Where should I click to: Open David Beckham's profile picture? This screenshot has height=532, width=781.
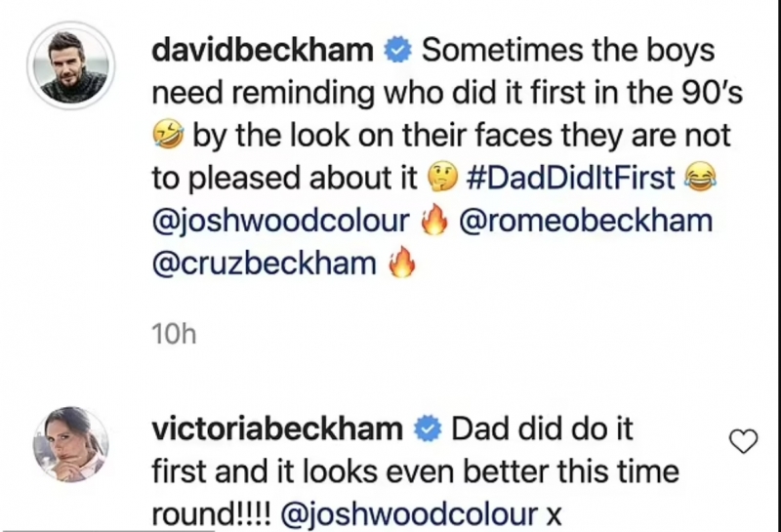point(70,64)
